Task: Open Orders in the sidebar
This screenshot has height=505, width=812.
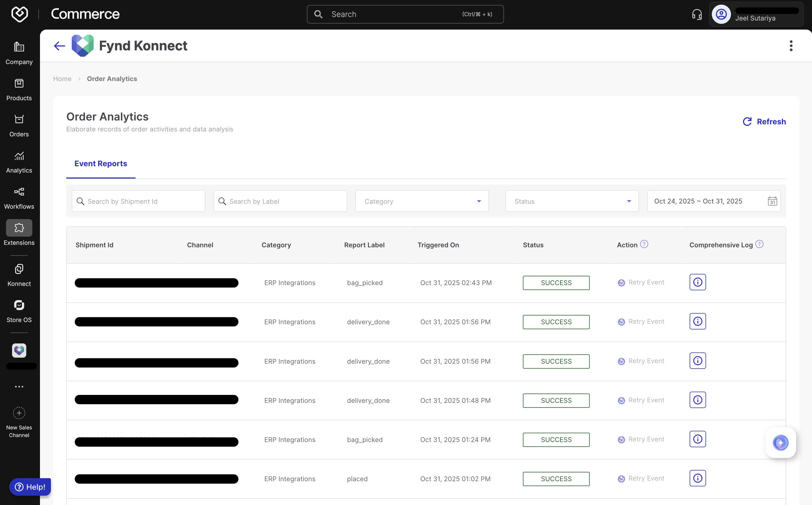Action: (19, 125)
